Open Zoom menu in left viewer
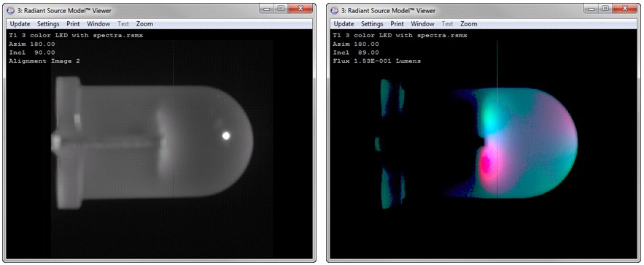This screenshot has width=644, height=265. [144, 24]
